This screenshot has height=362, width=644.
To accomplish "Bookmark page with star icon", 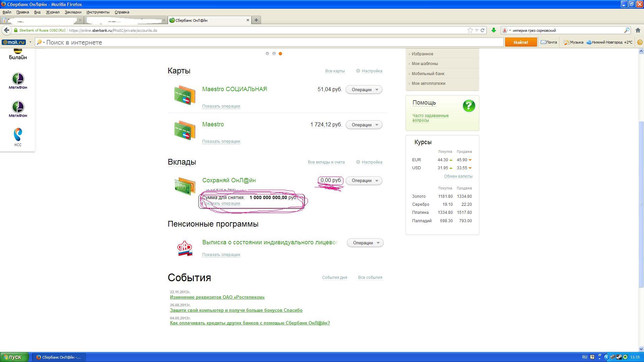I will point(470,30).
